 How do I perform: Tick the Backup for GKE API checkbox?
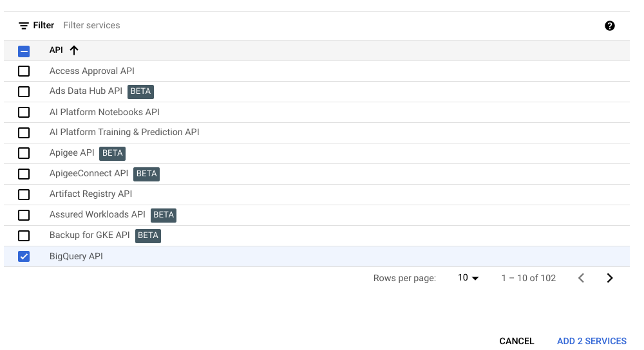coord(24,235)
